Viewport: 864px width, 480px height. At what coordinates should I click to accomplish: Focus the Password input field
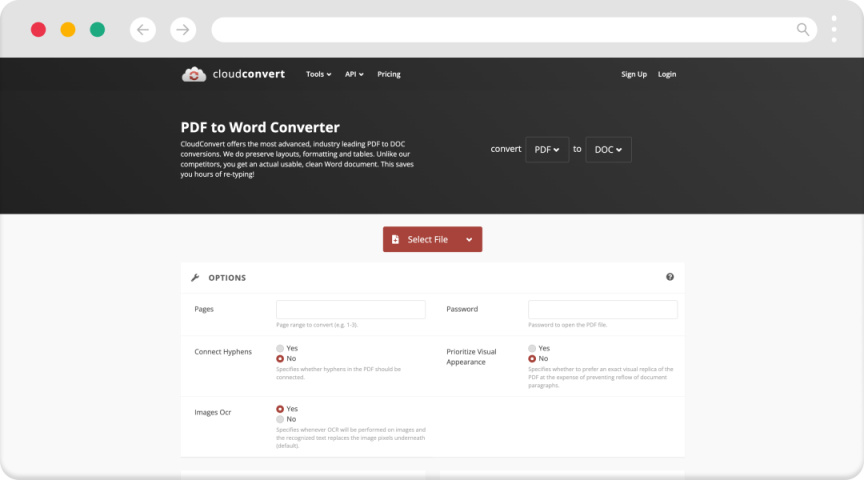pyautogui.click(x=602, y=309)
